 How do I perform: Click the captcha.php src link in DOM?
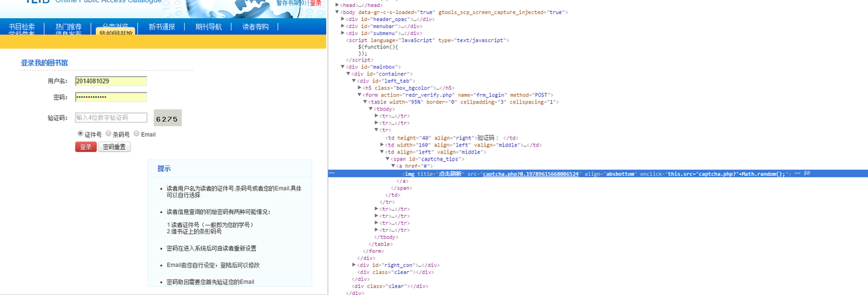[x=531, y=173]
